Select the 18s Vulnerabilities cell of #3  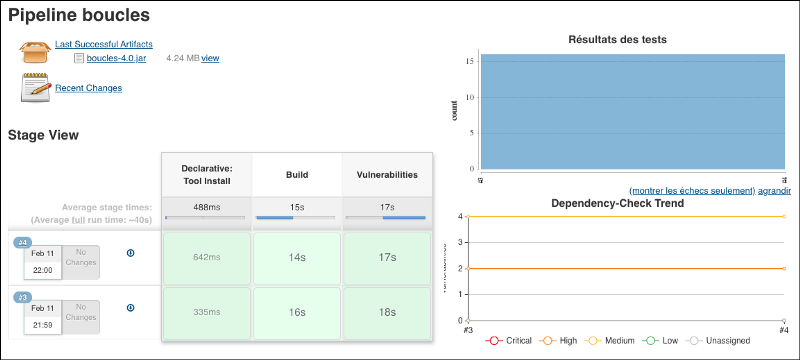coord(387,313)
